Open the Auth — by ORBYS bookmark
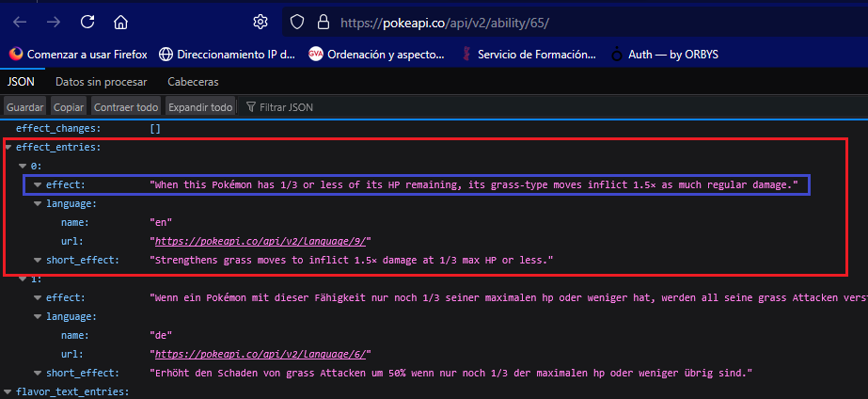Viewport: 868px width, 399px height. click(x=664, y=55)
